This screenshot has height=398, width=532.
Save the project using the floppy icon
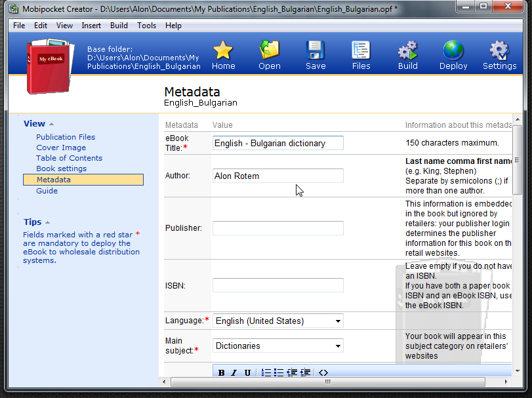click(316, 55)
